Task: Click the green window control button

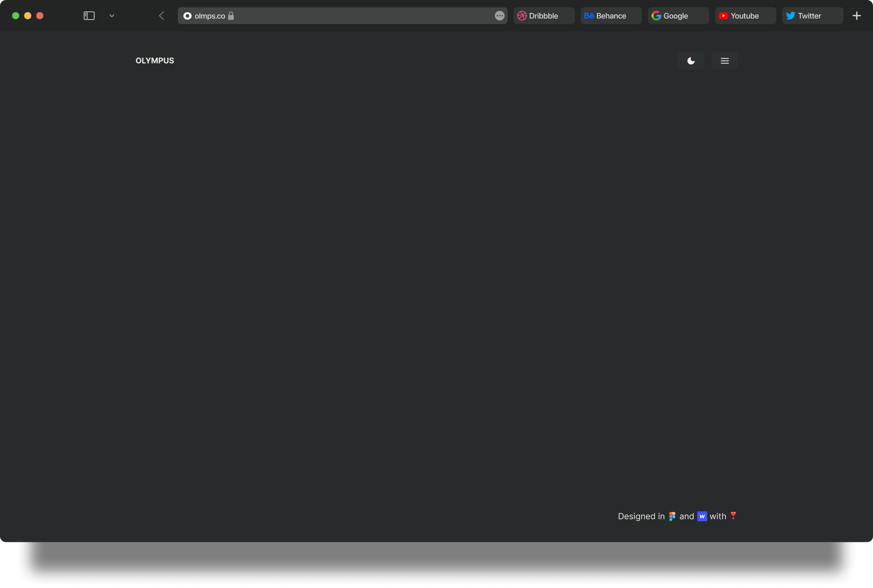Action: click(x=15, y=16)
